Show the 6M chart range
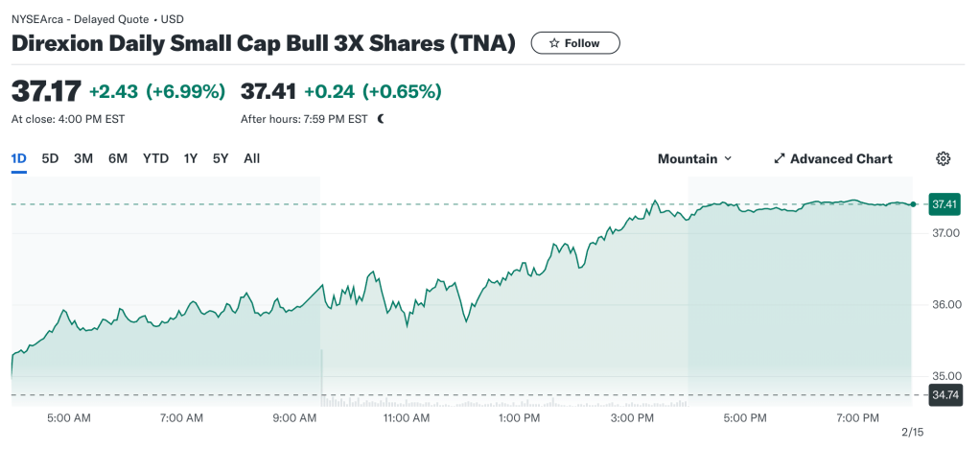 tap(118, 158)
